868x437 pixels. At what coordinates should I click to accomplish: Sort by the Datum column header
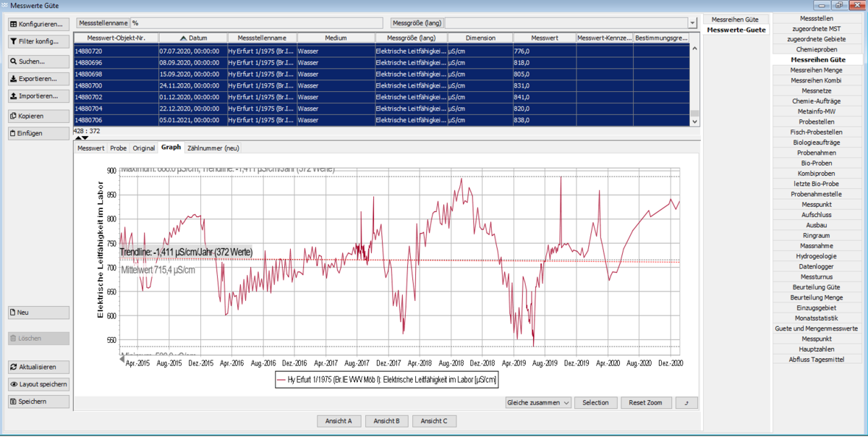[192, 38]
